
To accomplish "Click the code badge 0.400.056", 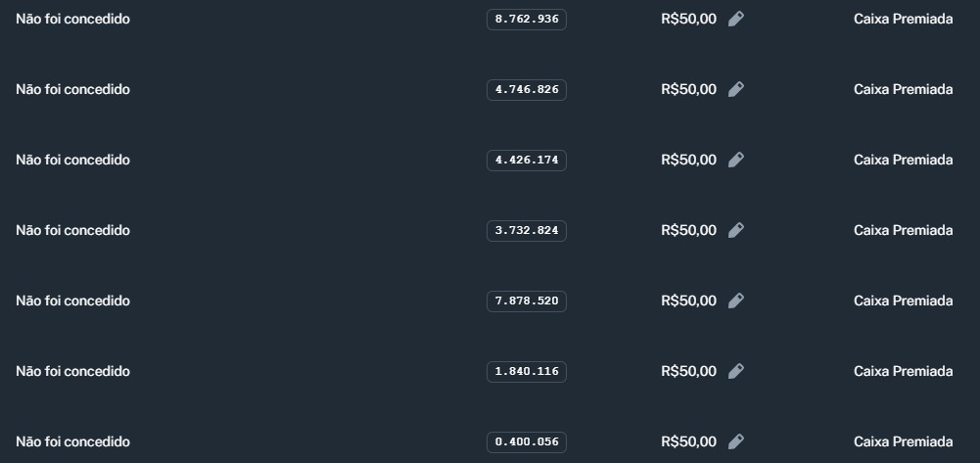I will point(527,441).
